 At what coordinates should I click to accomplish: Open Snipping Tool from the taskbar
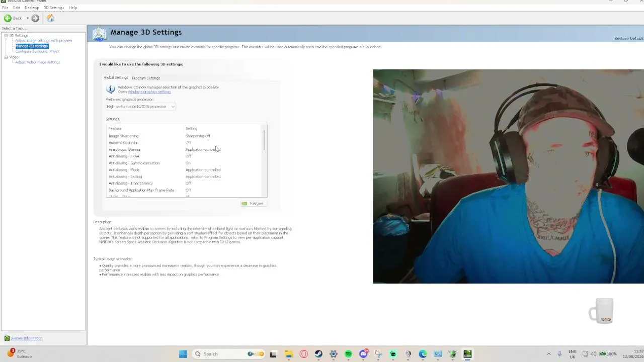[378, 354]
